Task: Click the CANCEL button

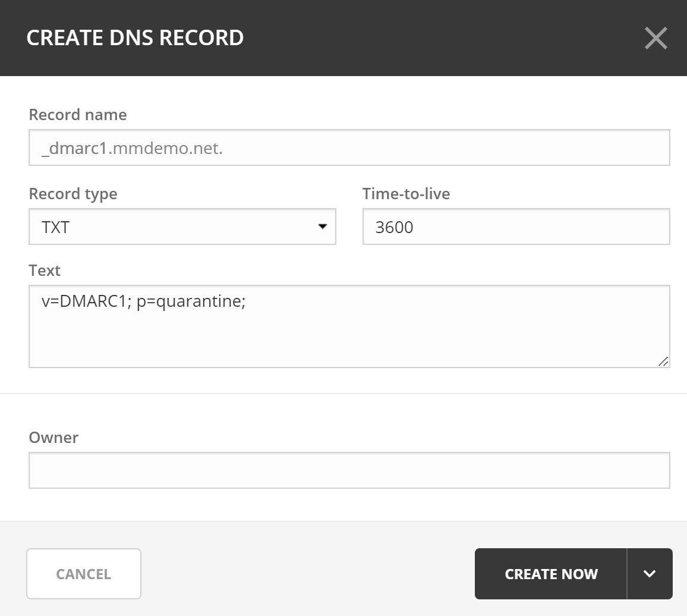Action: click(x=83, y=574)
